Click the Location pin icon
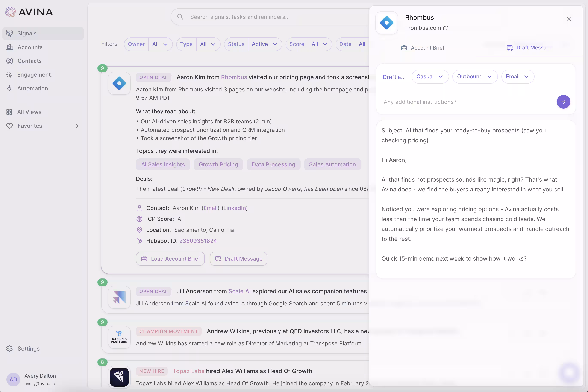Image resolution: width=588 pixels, height=392 pixels. [139, 230]
